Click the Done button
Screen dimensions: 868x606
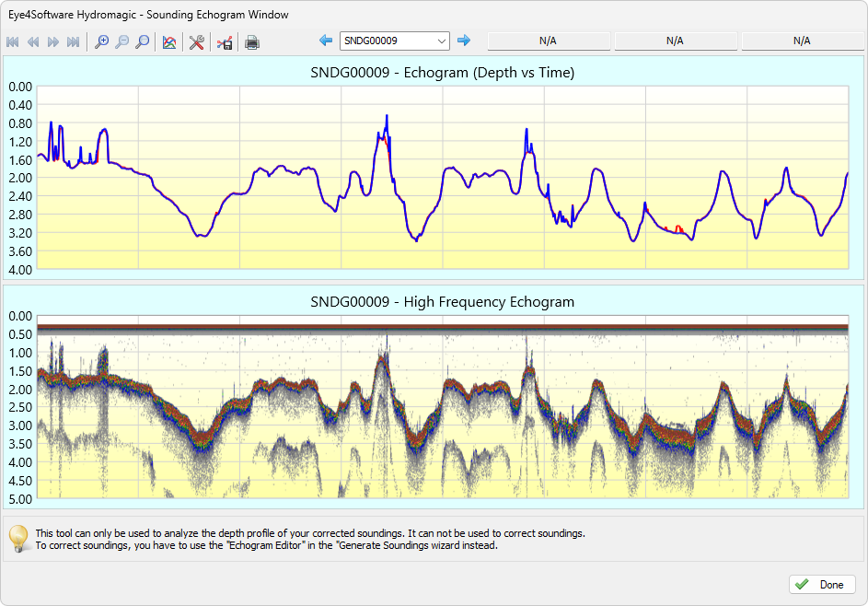(x=822, y=585)
